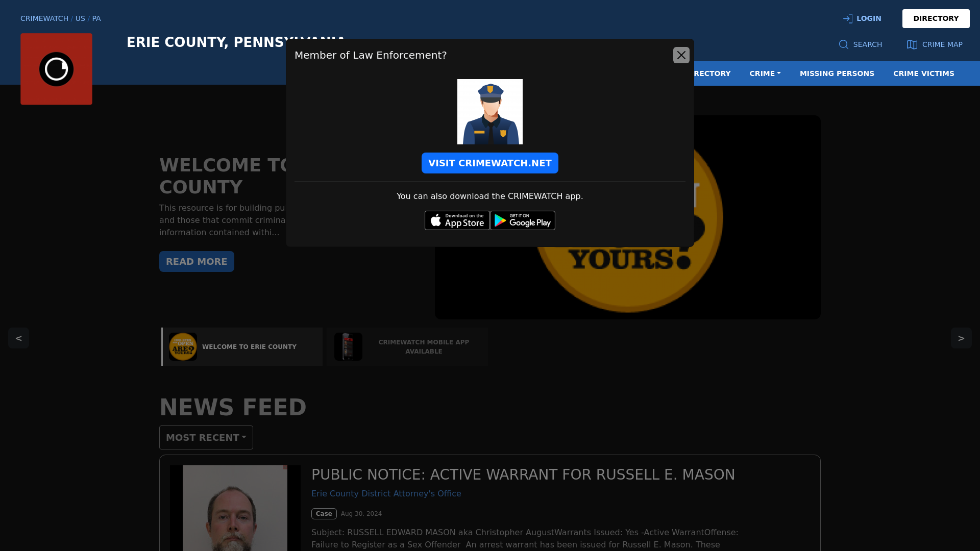Click Russell Mason mugshot photo
Viewport: 980px width, 551px height.
coord(235,508)
